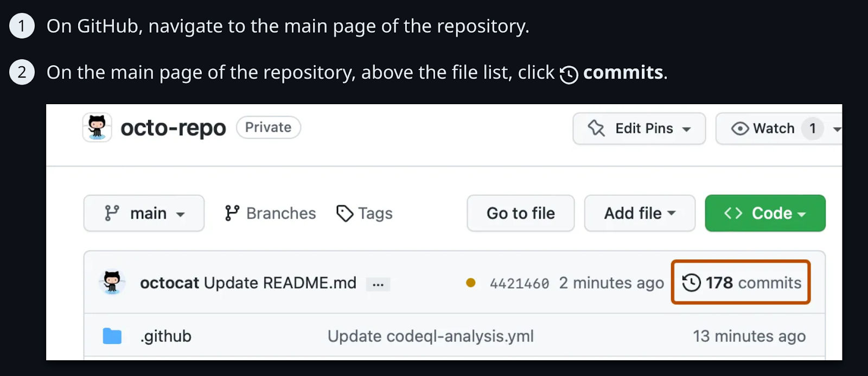Click the tag icon next to Tags
The height and width of the screenshot is (376, 868).
point(344,213)
